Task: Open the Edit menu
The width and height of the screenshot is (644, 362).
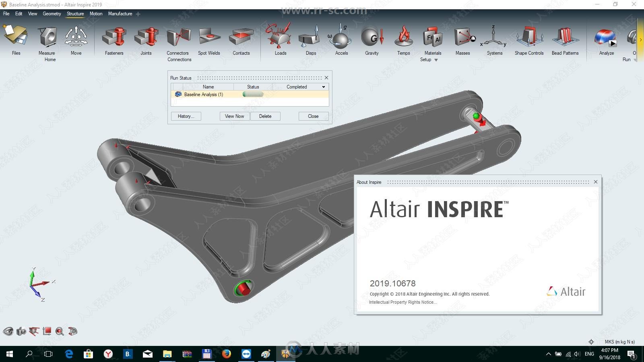Action: (x=19, y=14)
